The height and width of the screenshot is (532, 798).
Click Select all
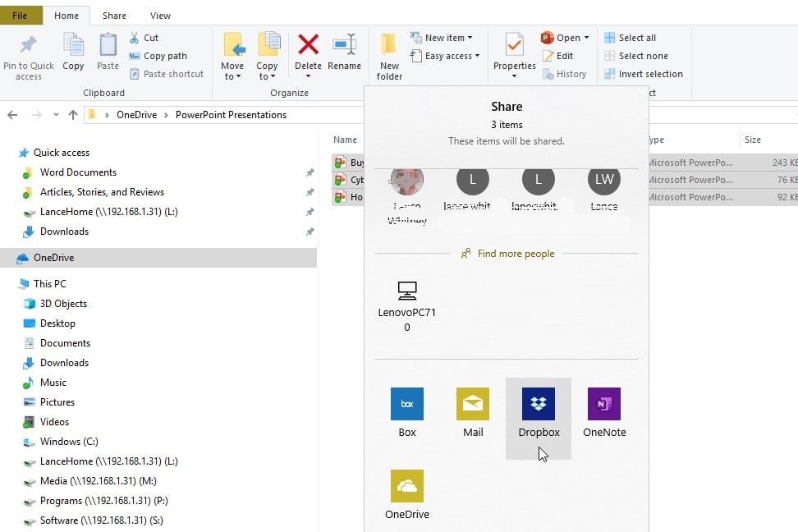[x=630, y=38]
